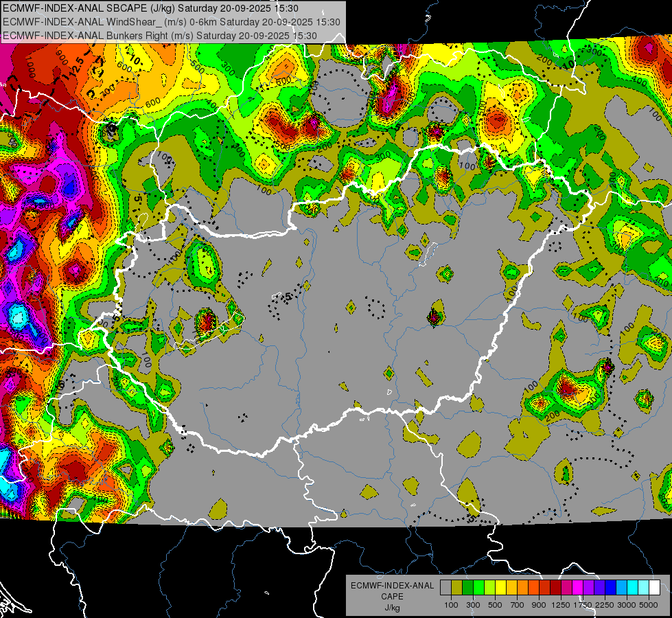Click the ECMWF-INDEX-ANAL legend heading
672x618 pixels.
[x=392, y=586]
